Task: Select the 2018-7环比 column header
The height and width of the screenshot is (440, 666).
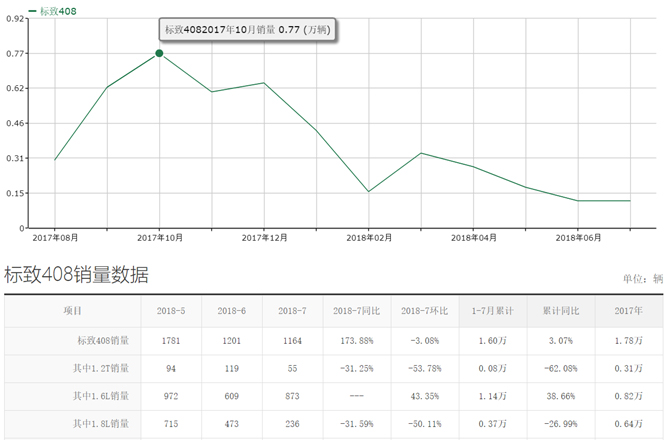Action: tap(424, 311)
